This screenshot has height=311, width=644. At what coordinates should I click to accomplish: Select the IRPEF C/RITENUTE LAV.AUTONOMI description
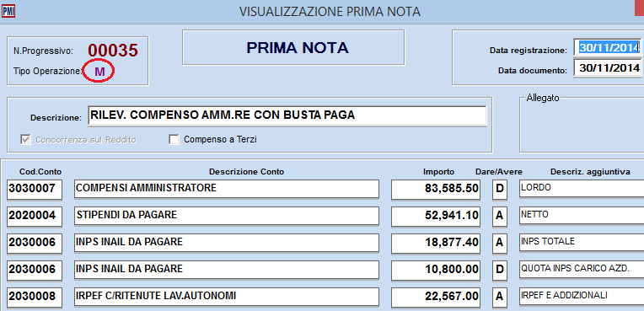[x=226, y=297]
